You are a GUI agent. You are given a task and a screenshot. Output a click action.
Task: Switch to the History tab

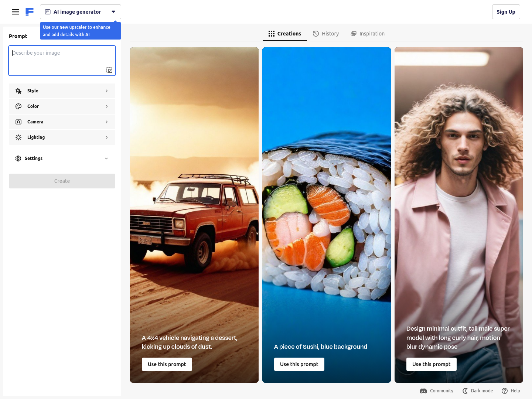[326, 34]
